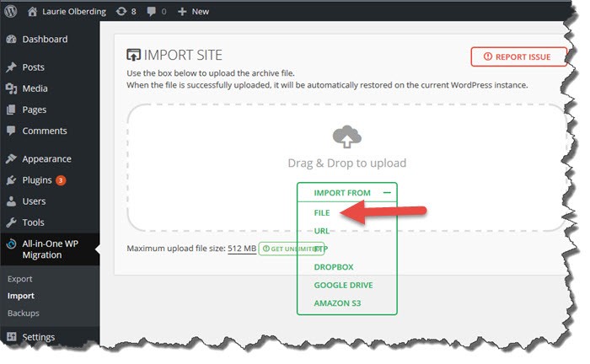Click the Get Unlimited button

point(292,249)
